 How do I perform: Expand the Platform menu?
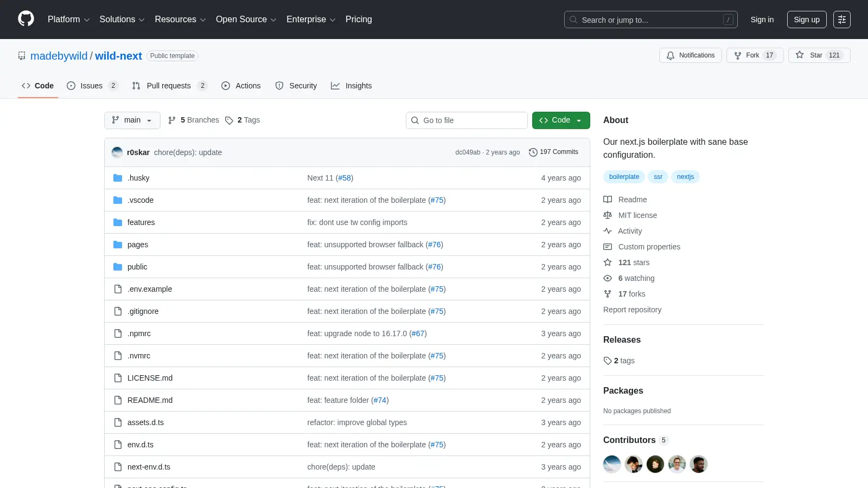(x=68, y=20)
